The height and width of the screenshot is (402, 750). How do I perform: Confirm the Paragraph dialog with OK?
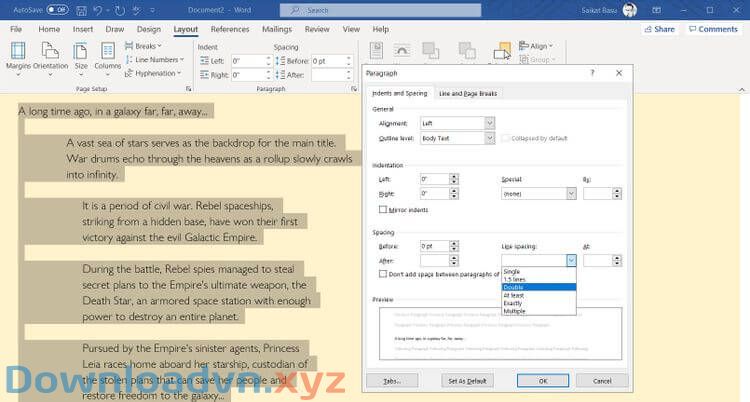point(543,381)
